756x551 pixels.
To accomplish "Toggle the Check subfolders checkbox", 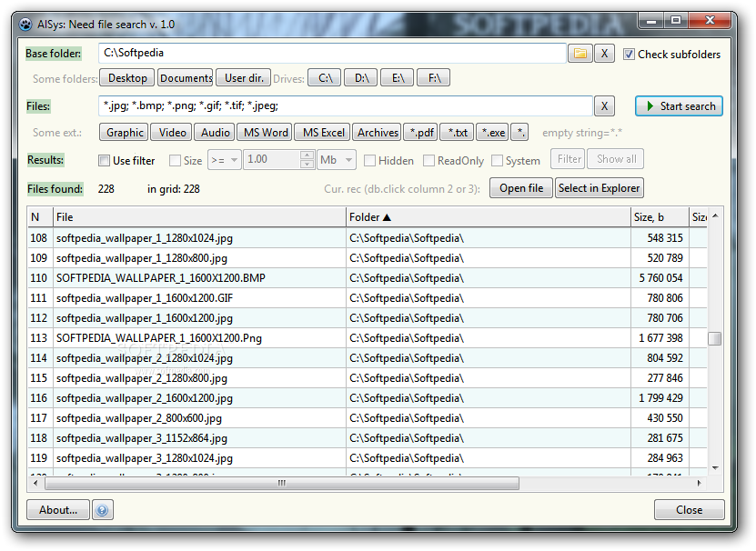I will (629, 54).
